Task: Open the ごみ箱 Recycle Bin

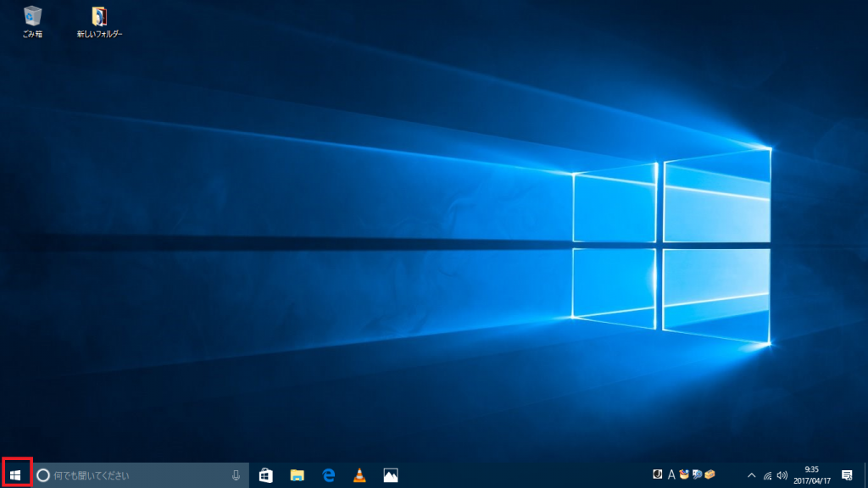Action: pyautogui.click(x=32, y=19)
